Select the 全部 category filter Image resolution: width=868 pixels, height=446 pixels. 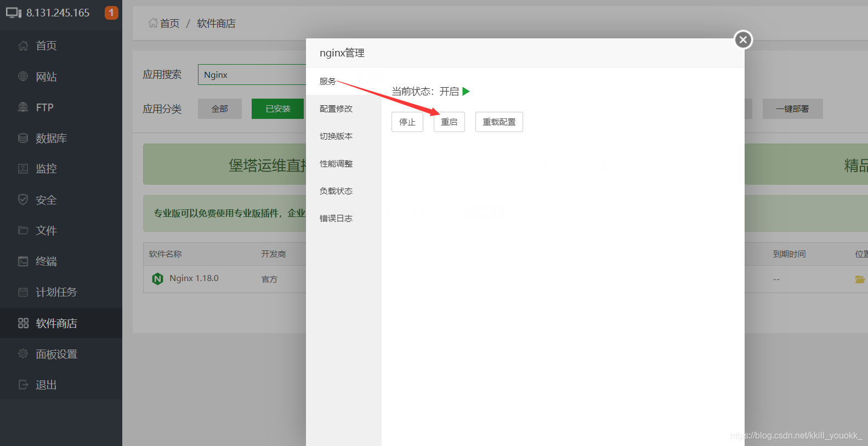pos(220,108)
